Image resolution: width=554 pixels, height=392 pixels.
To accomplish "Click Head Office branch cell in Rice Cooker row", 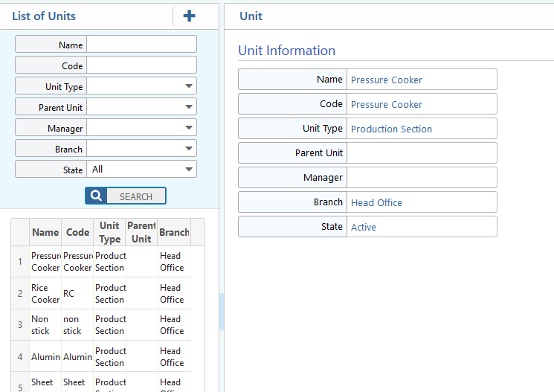I will pyautogui.click(x=174, y=293).
